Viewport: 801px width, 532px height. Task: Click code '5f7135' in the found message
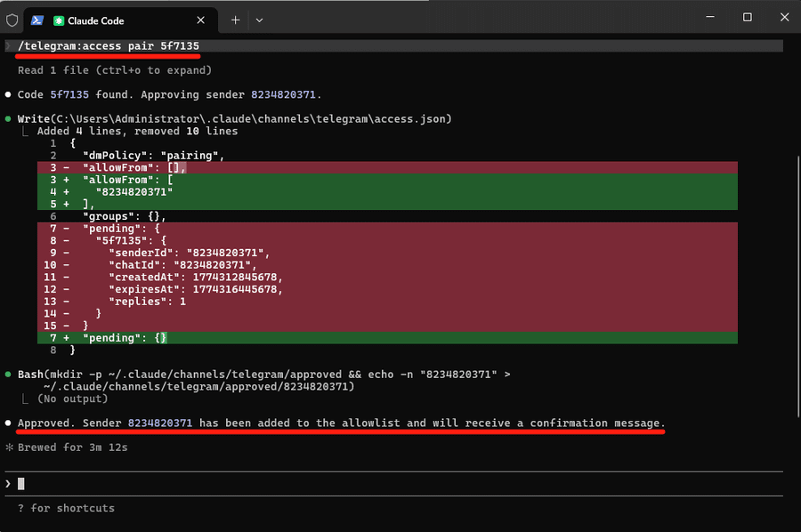click(69, 94)
